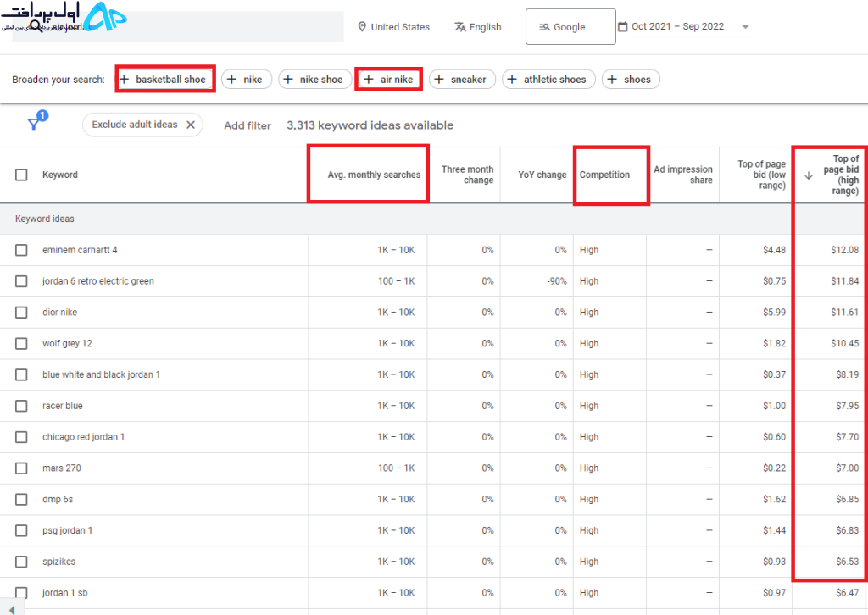Screen dimensions: 868x615
Task: Click the filter funnel icon
Action: click(34, 124)
